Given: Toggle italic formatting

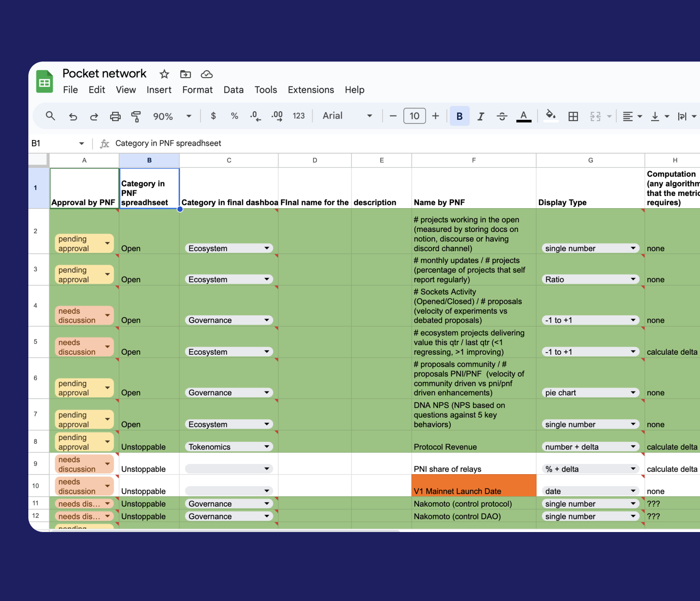Looking at the screenshot, I should [x=481, y=116].
